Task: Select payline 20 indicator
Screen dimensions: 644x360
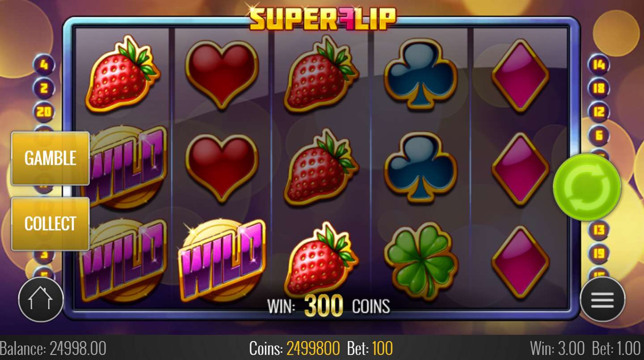Action: pos(44,111)
